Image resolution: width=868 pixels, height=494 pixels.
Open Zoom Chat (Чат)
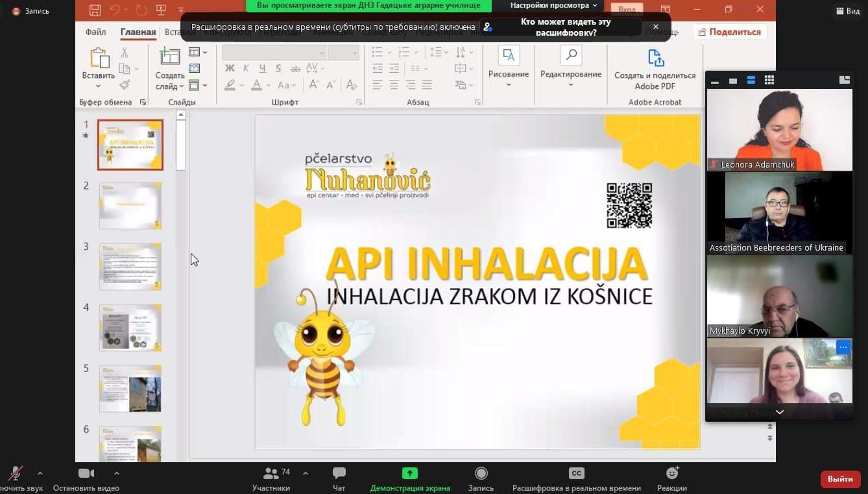[339, 478]
